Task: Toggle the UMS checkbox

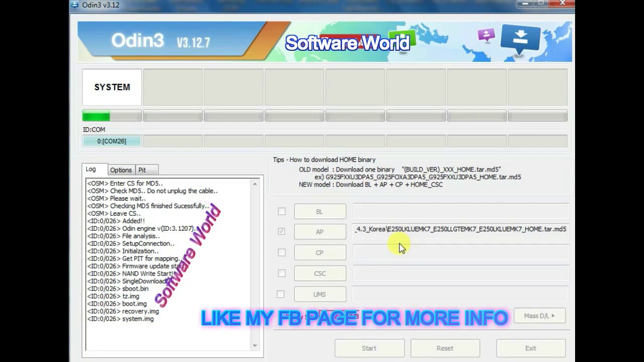Action: pyautogui.click(x=281, y=294)
